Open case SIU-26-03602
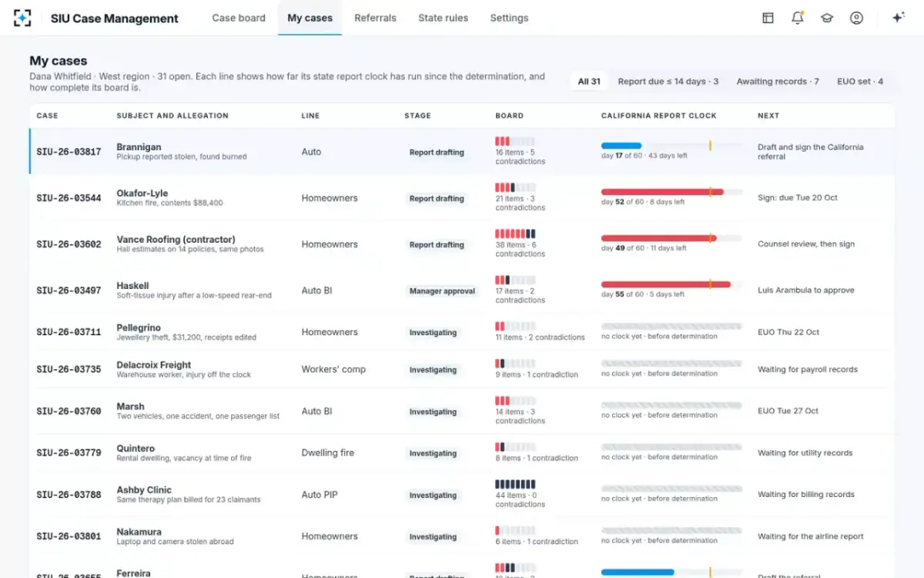Viewport: 924px width, 578px height. click(x=69, y=244)
